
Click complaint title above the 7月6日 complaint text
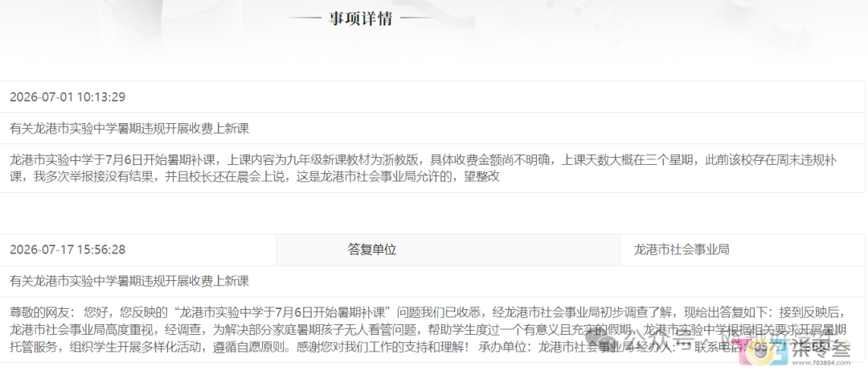tap(129, 129)
